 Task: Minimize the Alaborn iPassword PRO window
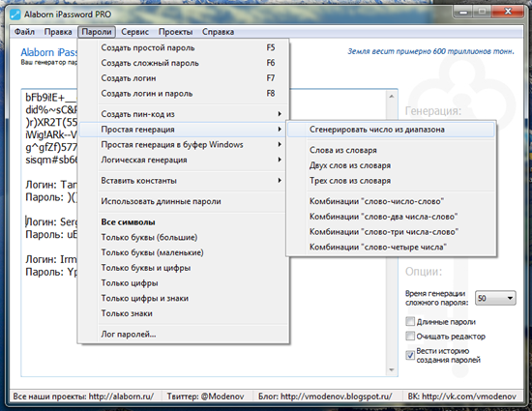(463, 13)
